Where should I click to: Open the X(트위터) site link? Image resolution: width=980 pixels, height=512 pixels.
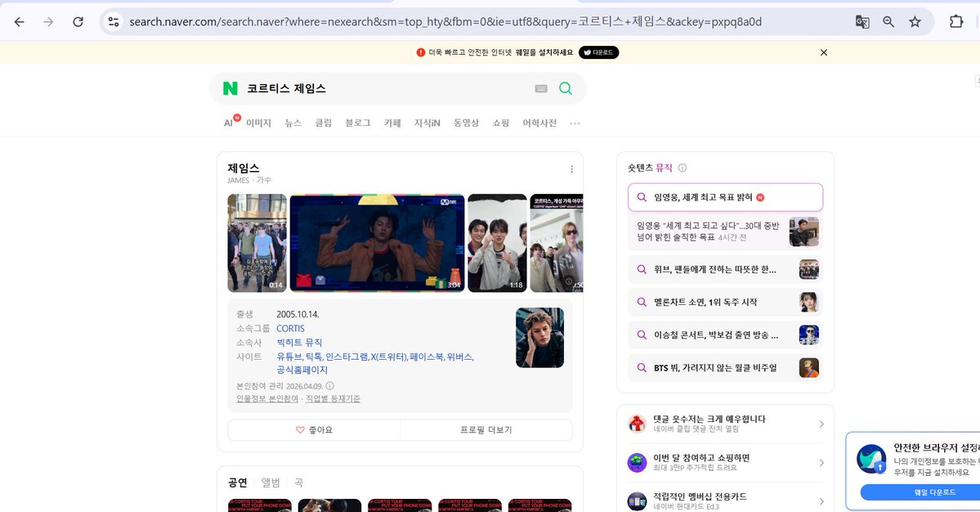point(388,357)
